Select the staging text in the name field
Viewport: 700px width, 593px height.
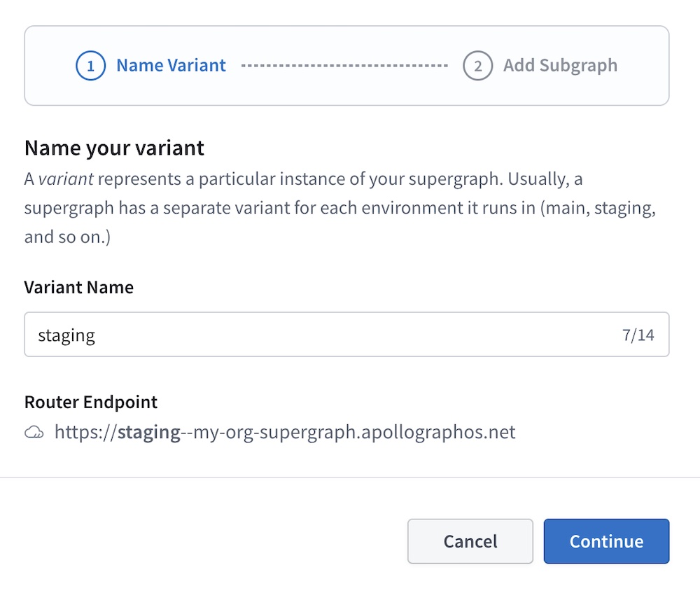point(66,335)
